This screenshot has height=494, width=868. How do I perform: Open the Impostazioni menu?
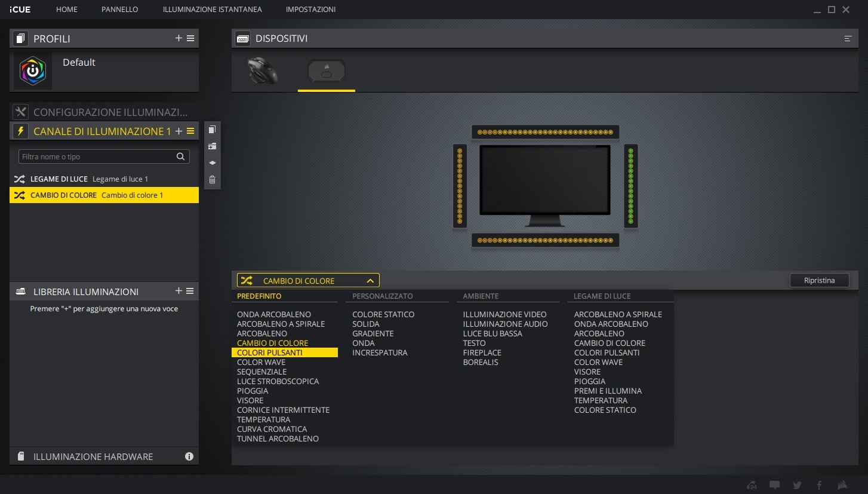pyautogui.click(x=310, y=10)
